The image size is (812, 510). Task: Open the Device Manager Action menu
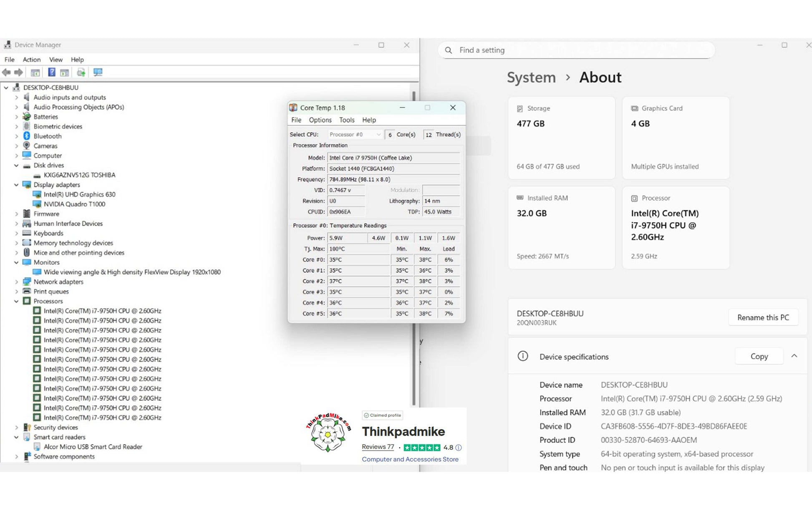[x=31, y=60]
